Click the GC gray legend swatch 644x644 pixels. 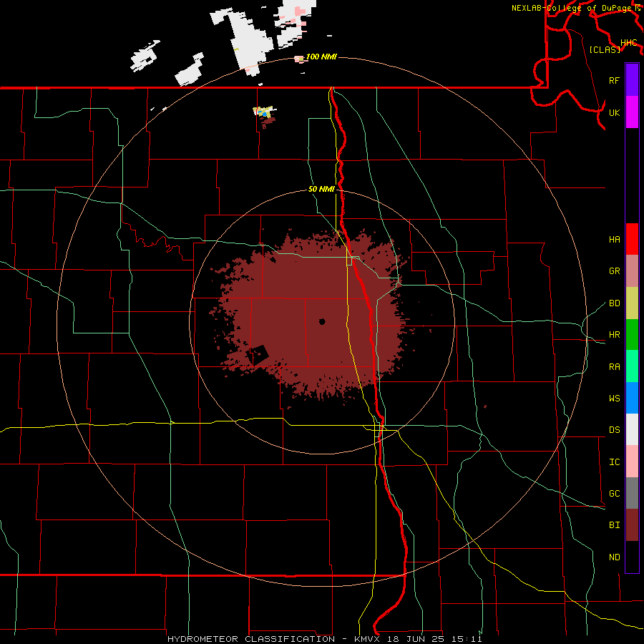coord(632,493)
